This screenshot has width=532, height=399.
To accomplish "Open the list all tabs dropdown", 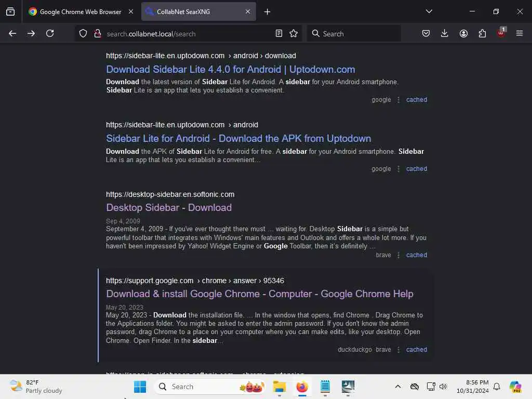I will [429, 11].
